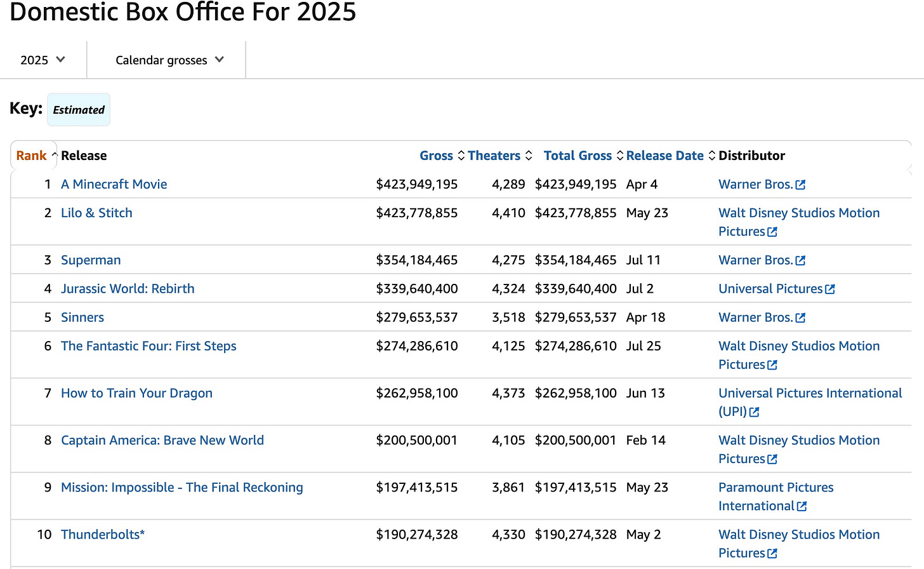Click external-link icon in A Minecraft Movie row

tap(800, 185)
